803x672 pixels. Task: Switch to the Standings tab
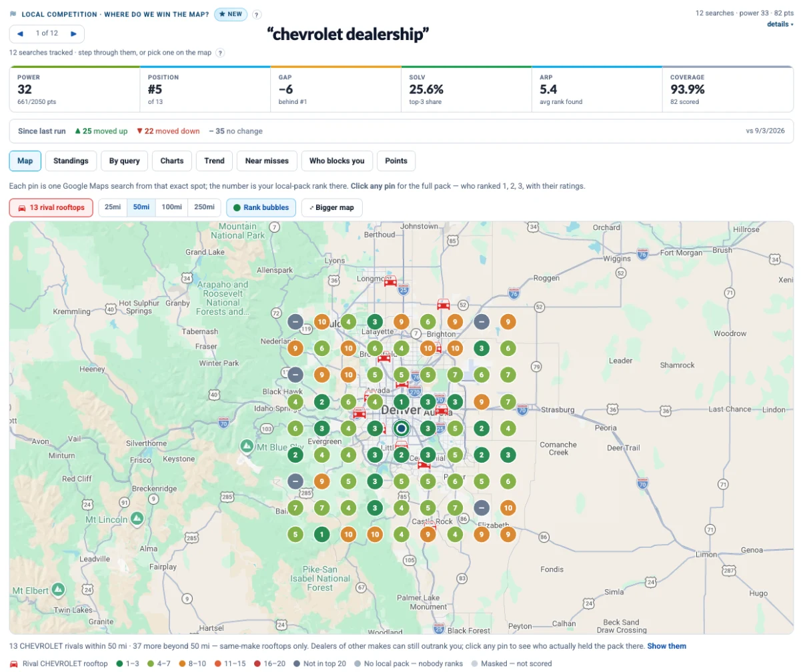click(71, 161)
